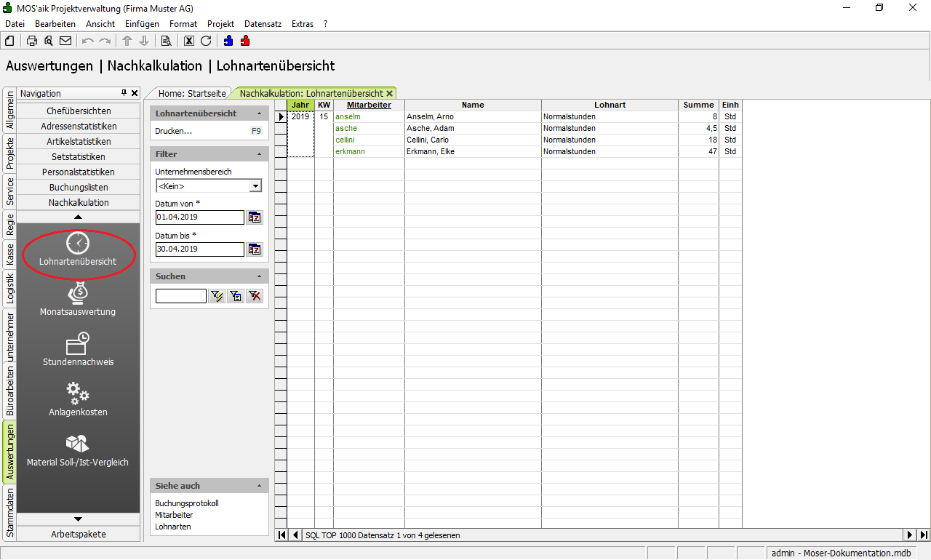Open the Datensatz menu
This screenshot has height=560, width=931.
[263, 24]
